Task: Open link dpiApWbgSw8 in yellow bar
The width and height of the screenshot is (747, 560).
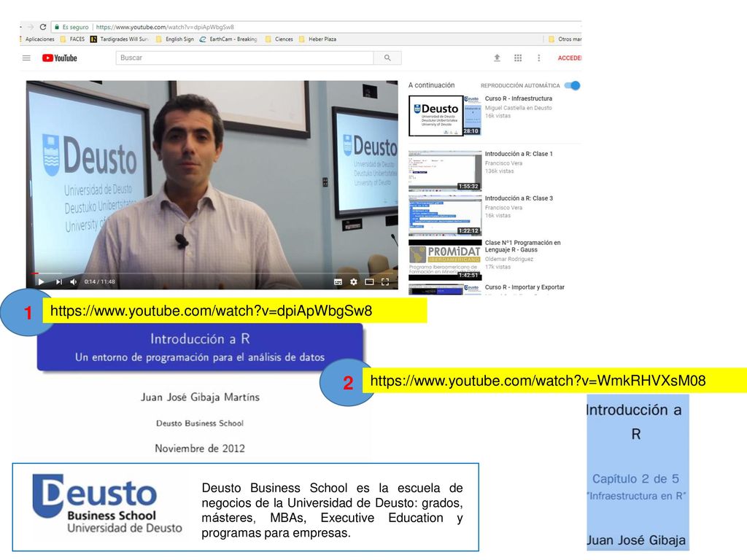Action: pos(211,311)
